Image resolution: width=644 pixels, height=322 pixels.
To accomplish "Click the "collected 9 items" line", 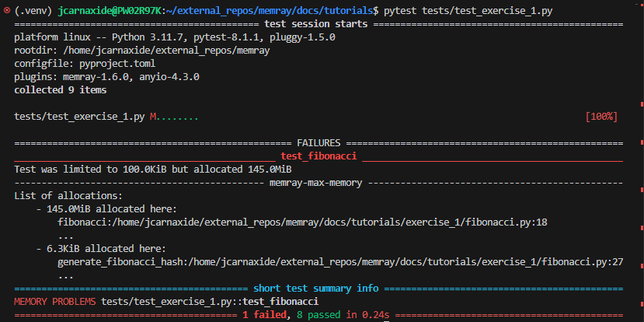I will coord(60,89).
